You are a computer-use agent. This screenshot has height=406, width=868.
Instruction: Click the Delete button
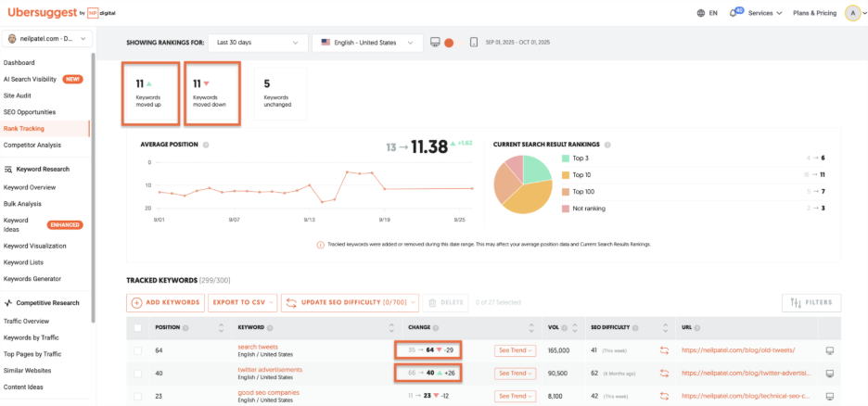[x=446, y=302]
